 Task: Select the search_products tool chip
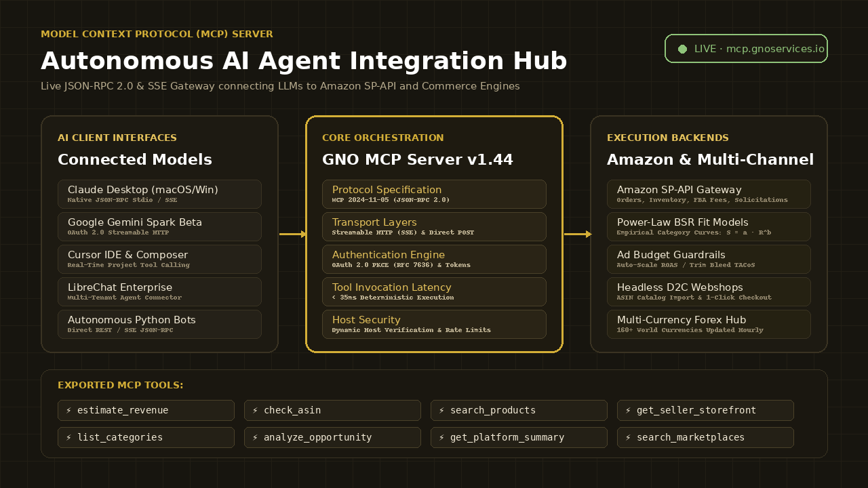[519, 410]
